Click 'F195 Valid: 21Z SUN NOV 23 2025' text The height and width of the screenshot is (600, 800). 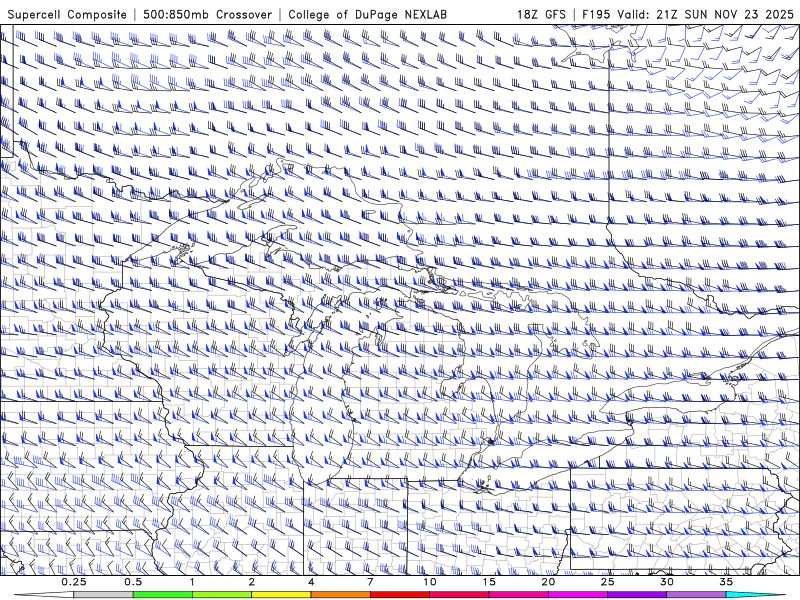688,14
